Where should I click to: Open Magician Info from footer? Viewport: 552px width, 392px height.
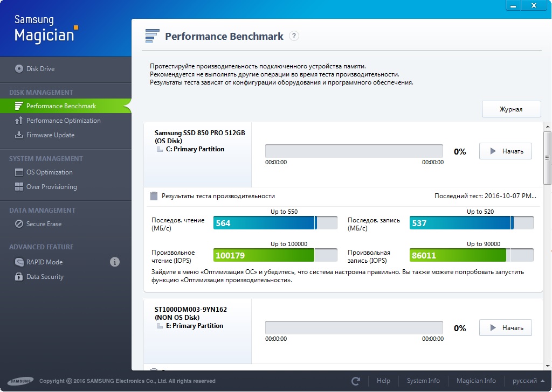click(476, 381)
